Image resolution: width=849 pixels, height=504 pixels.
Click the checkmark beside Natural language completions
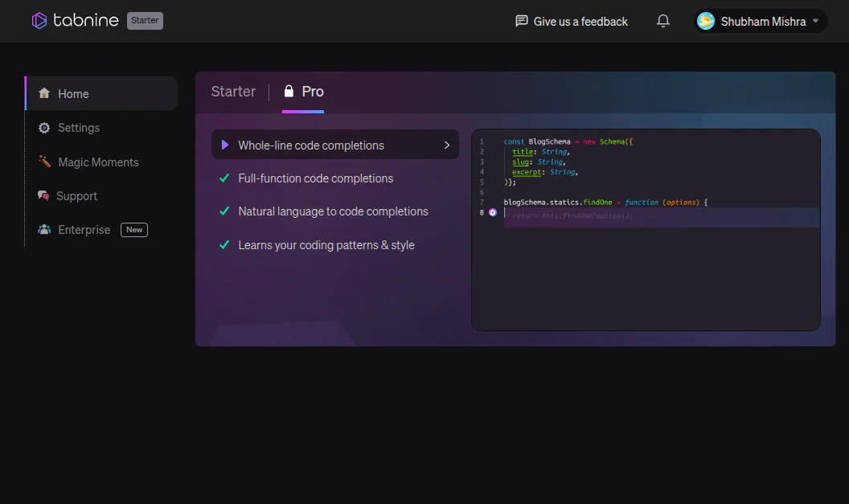(224, 211)
